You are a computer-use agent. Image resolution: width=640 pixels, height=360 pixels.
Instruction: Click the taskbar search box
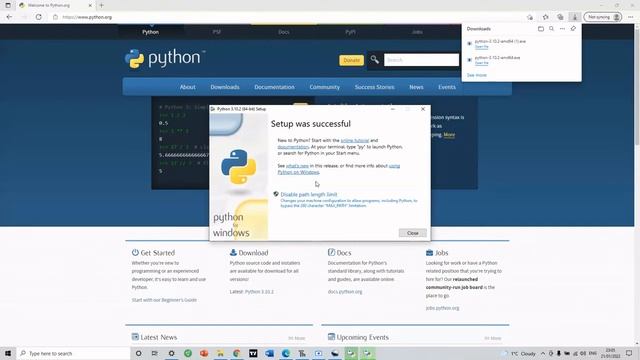pos(73,353)
